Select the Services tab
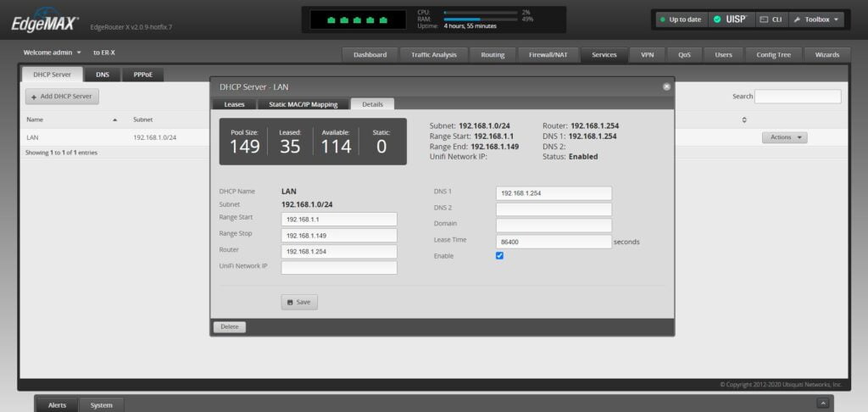 [604, 55]
